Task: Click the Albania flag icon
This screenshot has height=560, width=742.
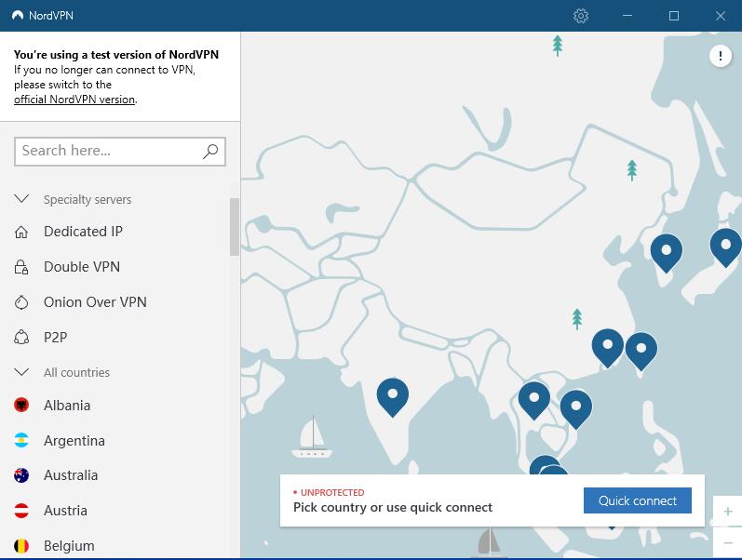Action: [21, 405]
